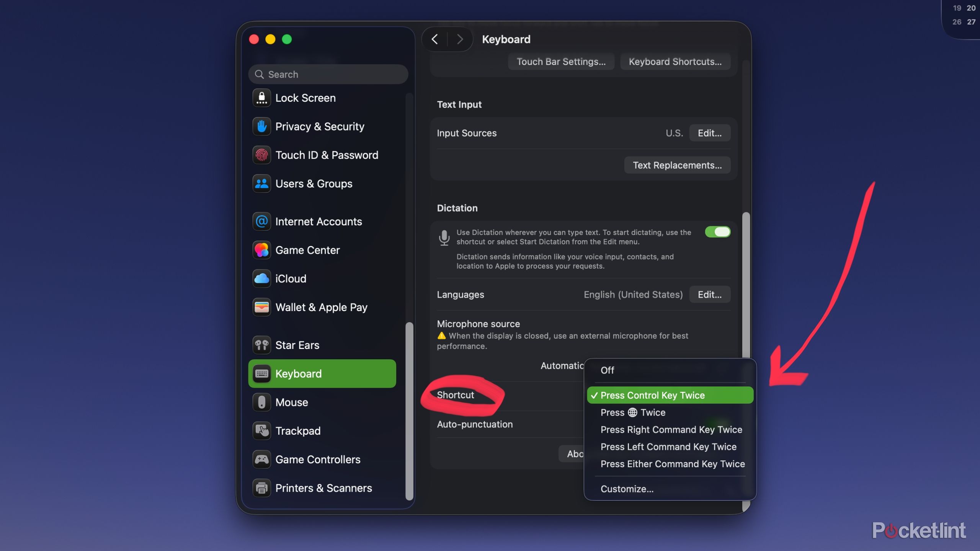Click the sidebar Search field
The height and width of the screenshot is (551, 980).
328,74
